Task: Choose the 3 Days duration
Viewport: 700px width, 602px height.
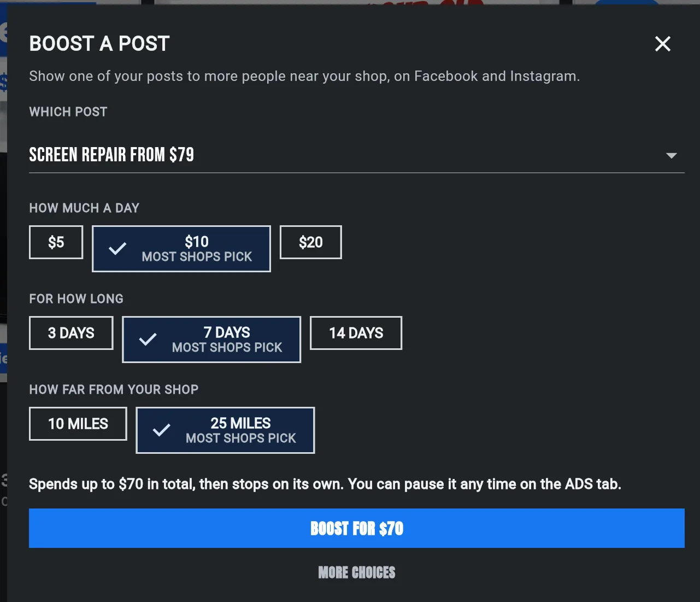Action: (x=71, y=333)
